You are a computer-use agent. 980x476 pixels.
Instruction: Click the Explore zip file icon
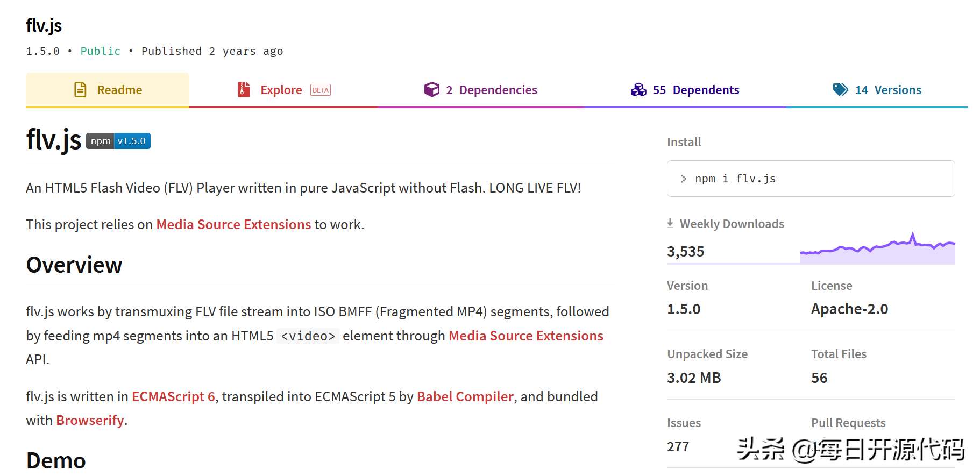(x=244, y=90)
